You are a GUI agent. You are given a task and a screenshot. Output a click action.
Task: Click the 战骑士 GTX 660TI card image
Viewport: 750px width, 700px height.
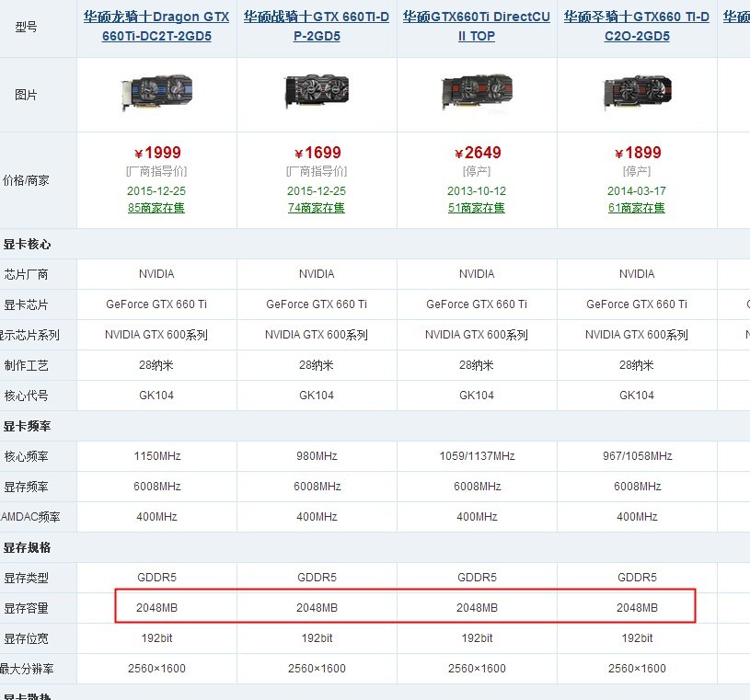click(x=317, y=92)
